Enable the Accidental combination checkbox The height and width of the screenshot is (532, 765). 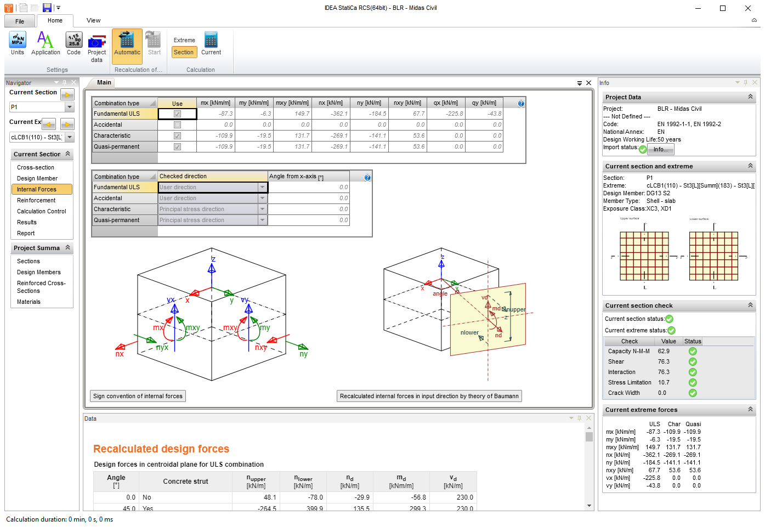click(177, 125)
